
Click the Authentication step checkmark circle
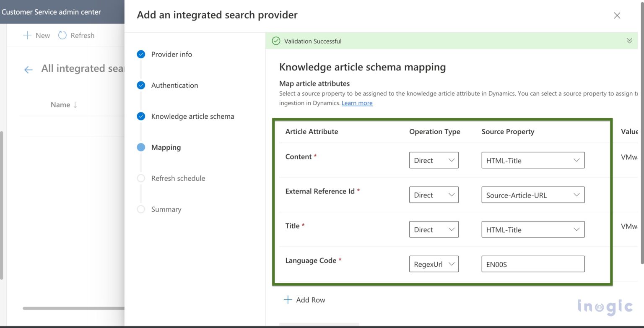[141, 85]
